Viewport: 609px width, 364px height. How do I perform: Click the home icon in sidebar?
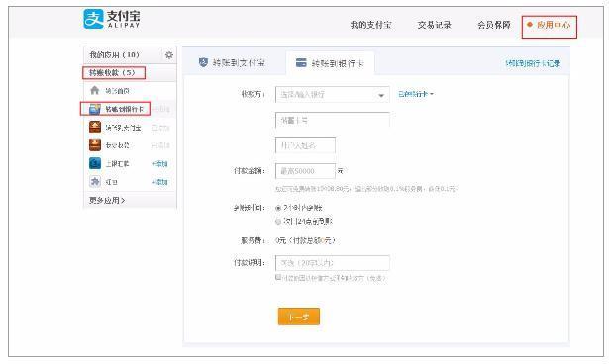pos(95,90)
